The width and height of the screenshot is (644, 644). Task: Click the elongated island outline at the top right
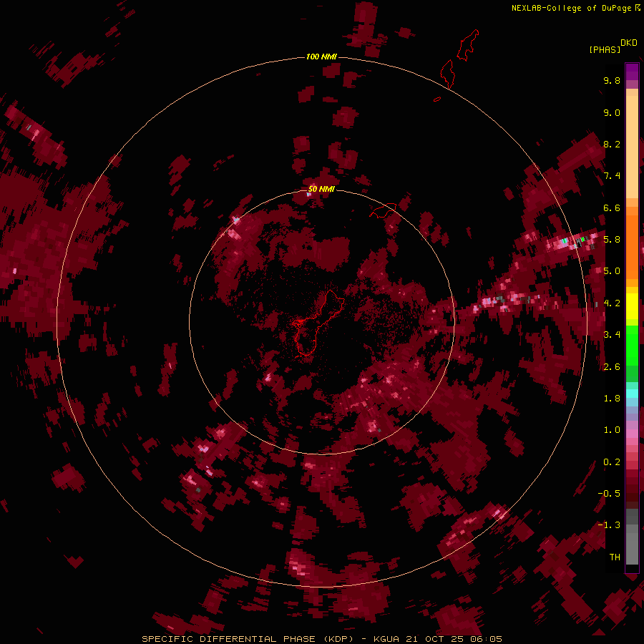pos(467,45)
